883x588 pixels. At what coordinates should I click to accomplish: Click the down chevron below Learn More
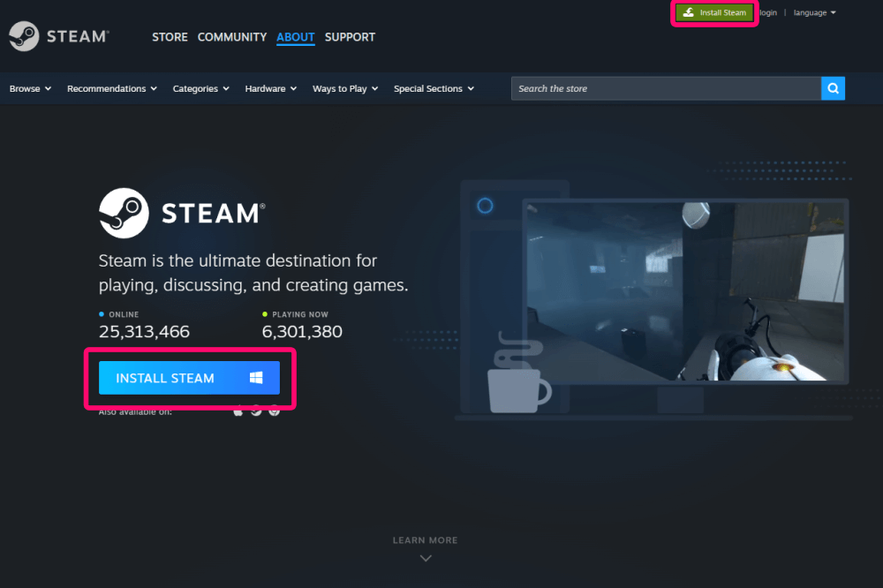pyautogui.click(x=426, y=557)
